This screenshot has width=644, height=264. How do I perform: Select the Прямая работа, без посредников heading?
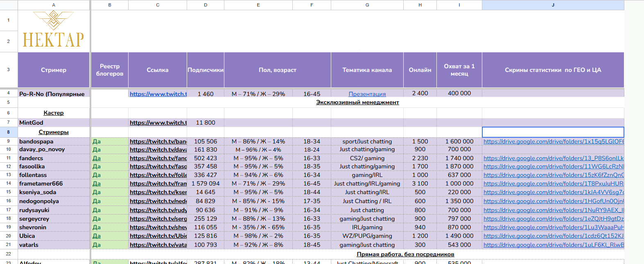[405, 254]
